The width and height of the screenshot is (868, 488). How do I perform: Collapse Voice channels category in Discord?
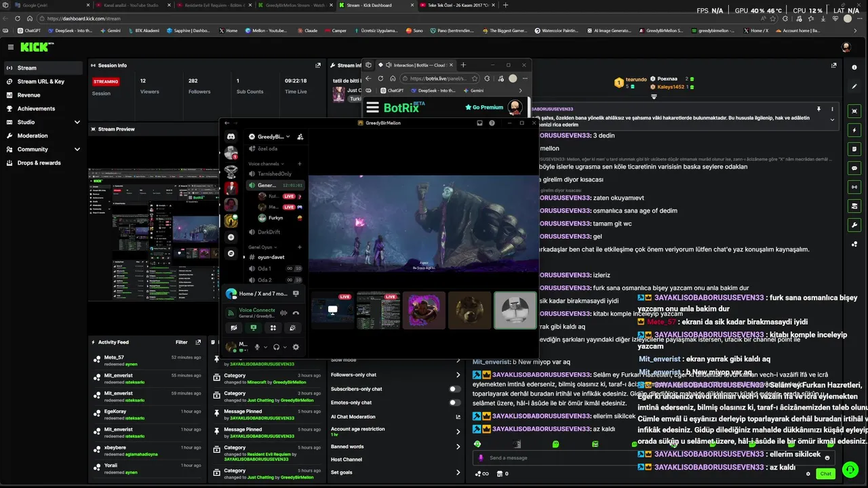tap(266, 164)
